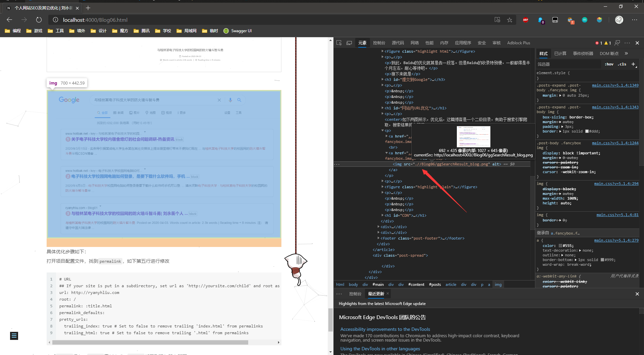The height and width of the screenshot is (355, 644).
Task: Open the 学校 bookmarks folder
Action: [163, 31]
